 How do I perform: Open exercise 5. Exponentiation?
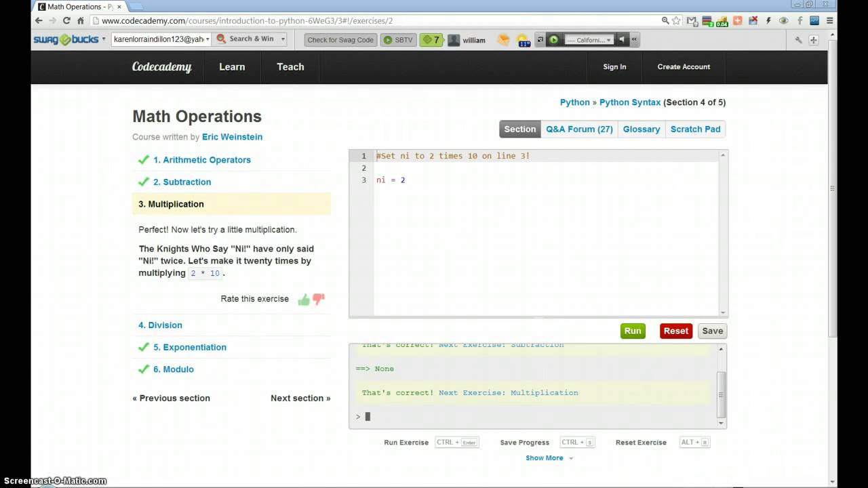(x=190, y=347)
